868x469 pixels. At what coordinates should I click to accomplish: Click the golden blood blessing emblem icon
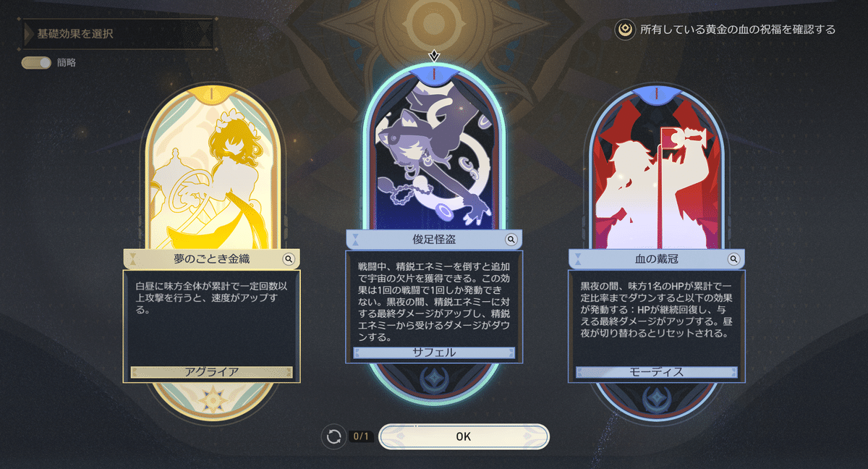624,30
